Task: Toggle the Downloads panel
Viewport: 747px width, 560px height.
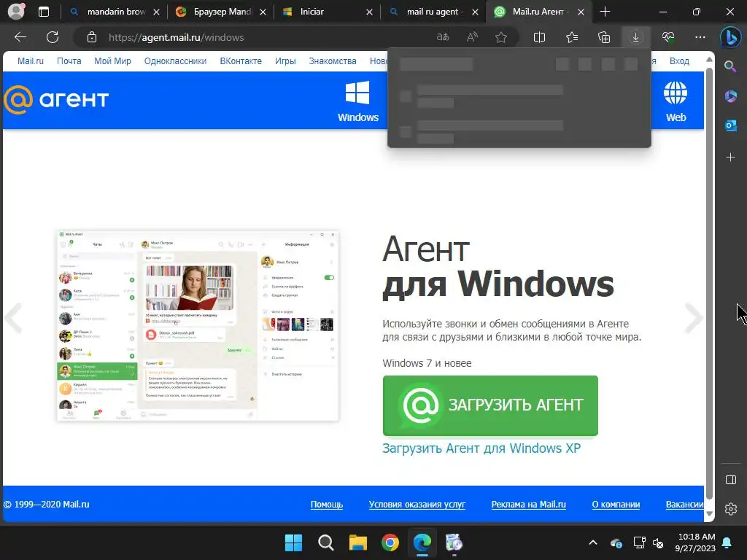Action: 636,37
